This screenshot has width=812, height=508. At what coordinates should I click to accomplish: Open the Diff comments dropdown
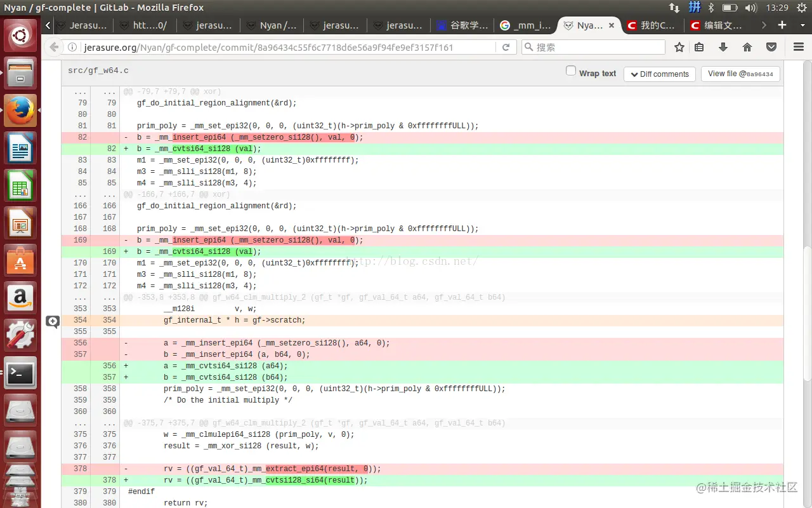tap(660, 74)
